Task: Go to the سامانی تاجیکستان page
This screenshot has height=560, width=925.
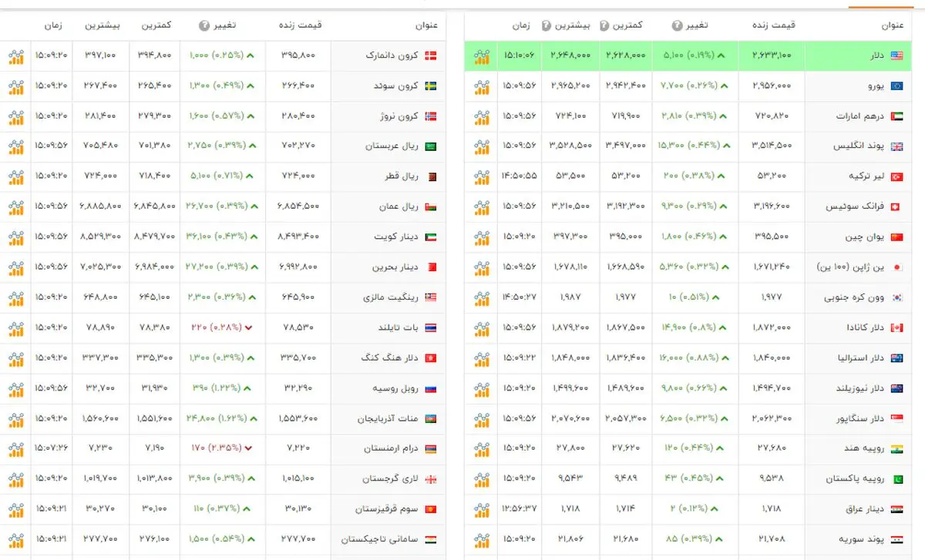Action: click(381, 538)
